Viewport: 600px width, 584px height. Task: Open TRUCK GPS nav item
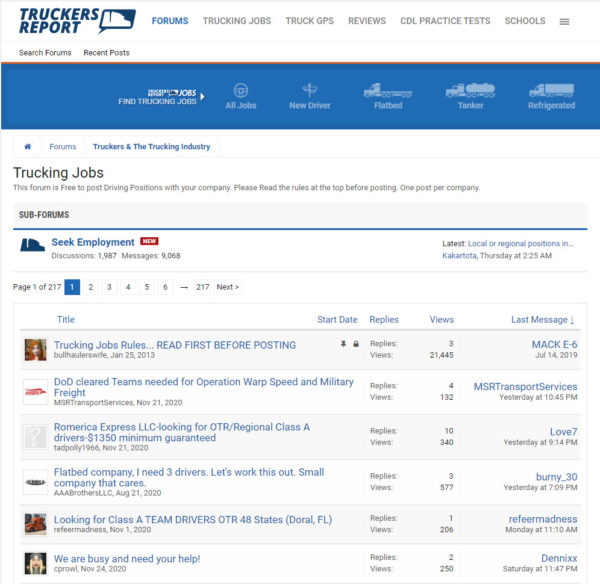(310, 21)
